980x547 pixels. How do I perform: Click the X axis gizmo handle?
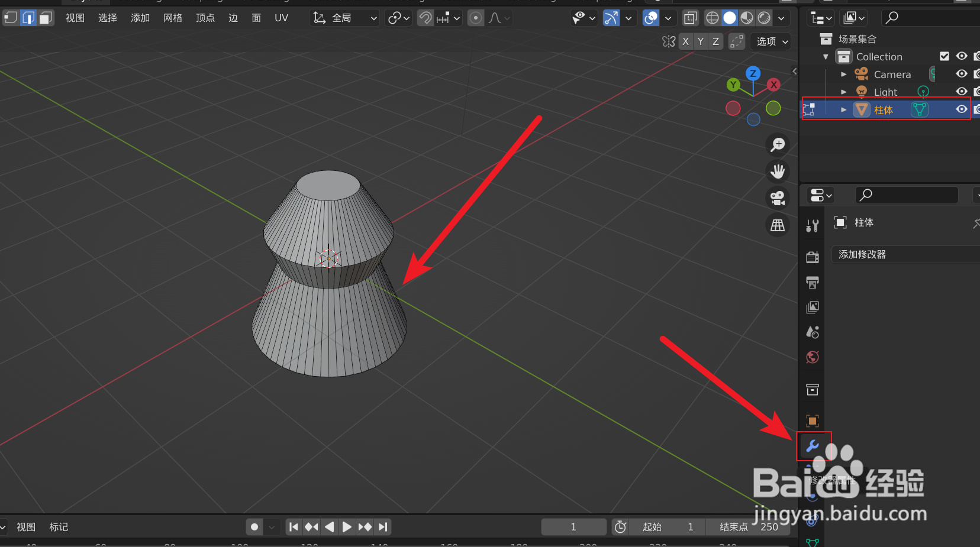pyautogui.click(x=773, y=85)
